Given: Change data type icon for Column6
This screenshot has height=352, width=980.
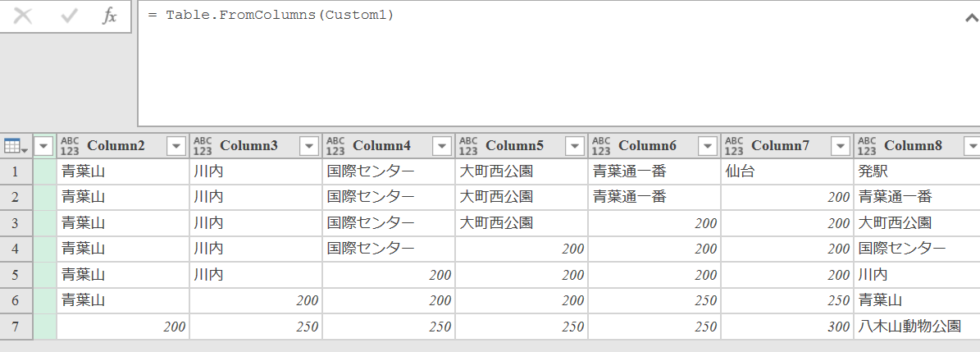Looking at the screenshot, I should tap(601, 146).
